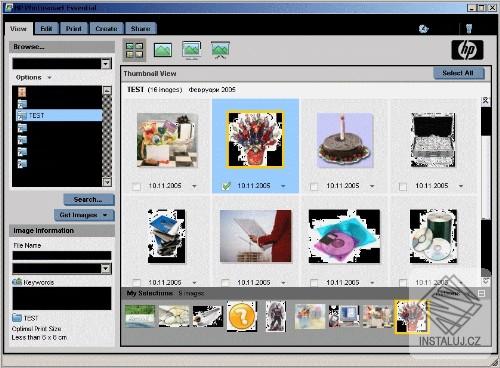Click the person icon at tree top
Image resolution: width=500 pixels, height=368 pixels.
[x=22, y=92]
